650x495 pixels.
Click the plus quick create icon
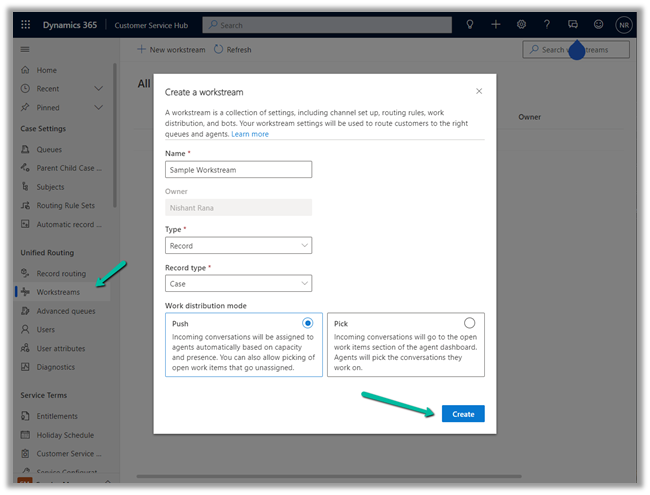496,24
